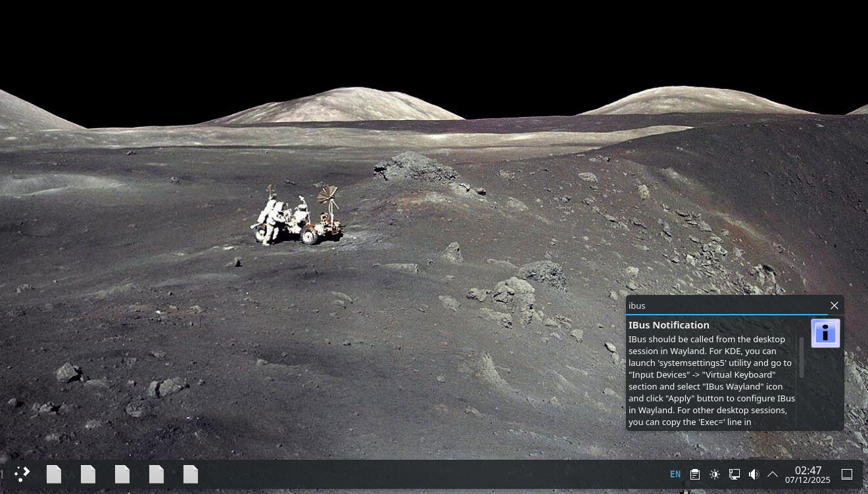Click the first blank pinned taskbar icon
The height and width of the screenshot is (494, 868).
(54, 474)
